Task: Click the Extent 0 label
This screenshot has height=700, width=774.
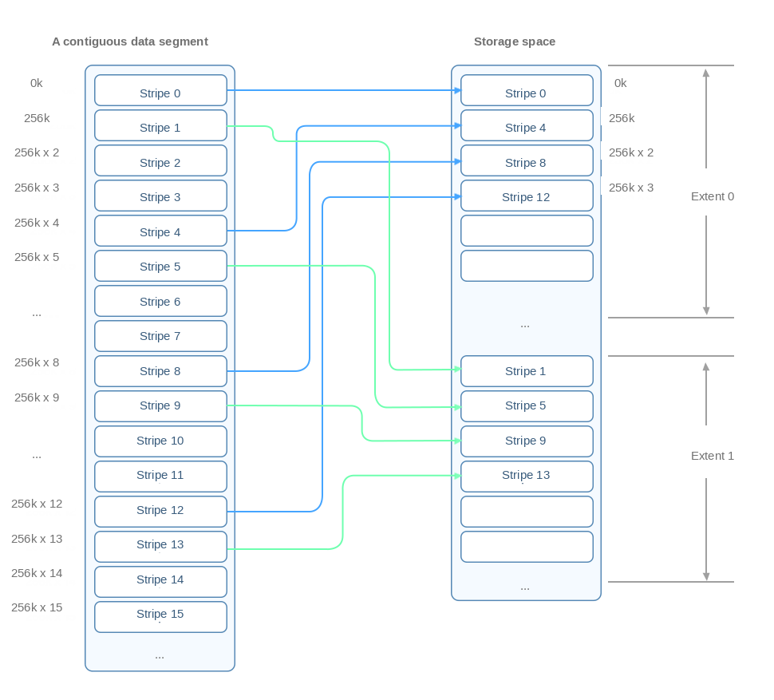Action: pyautogui.click(x=713, y=196)
